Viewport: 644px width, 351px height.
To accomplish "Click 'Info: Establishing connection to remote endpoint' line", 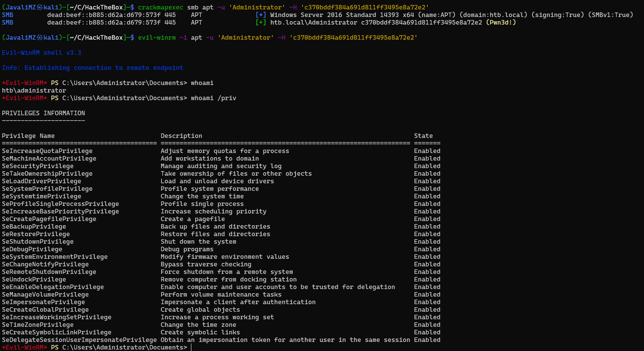I will click(x=93, y=68).
